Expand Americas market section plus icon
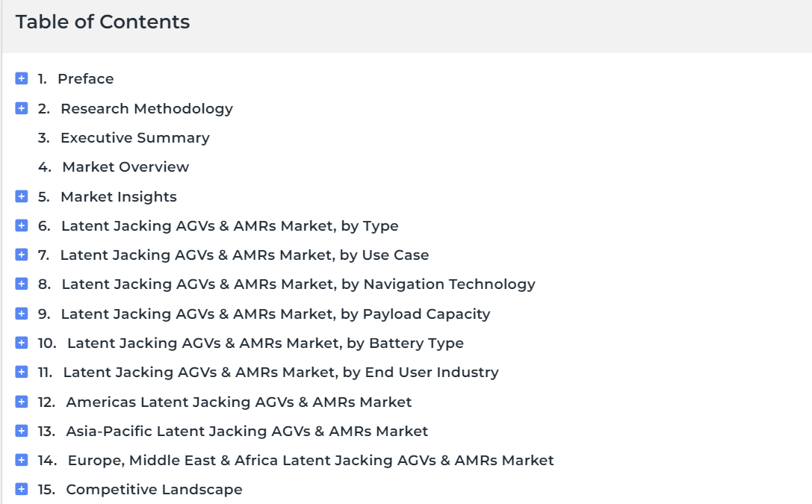 [21, 402]
